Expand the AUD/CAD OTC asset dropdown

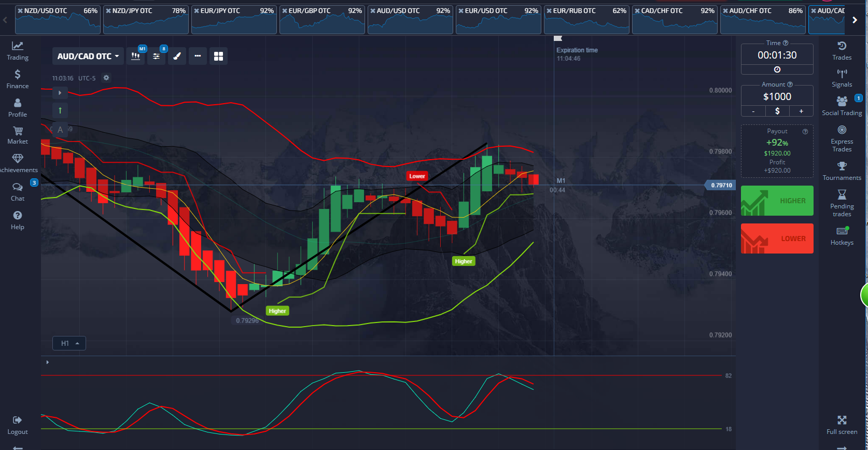tap(88, 56)
